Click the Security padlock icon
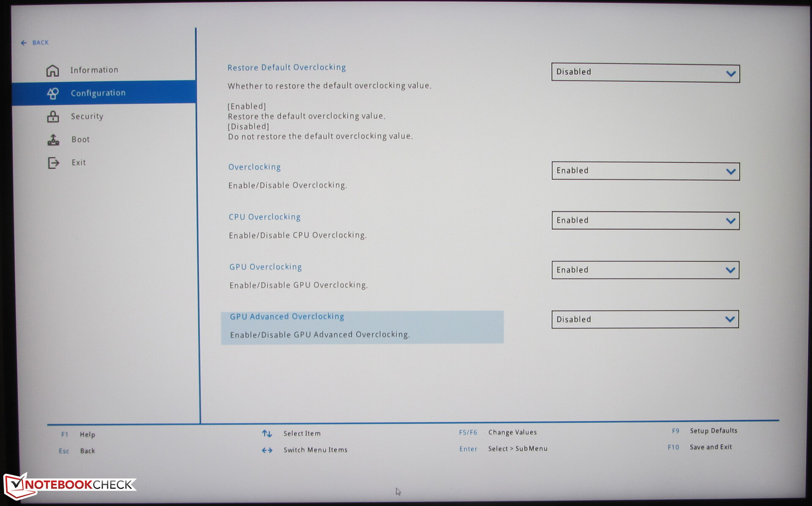Image resolution: width=812 pixels, height=506 pixels. pyautogui.click(x=53, y=116)
